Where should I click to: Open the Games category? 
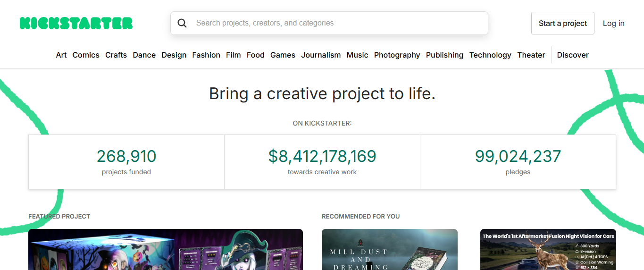coord(283,55)
